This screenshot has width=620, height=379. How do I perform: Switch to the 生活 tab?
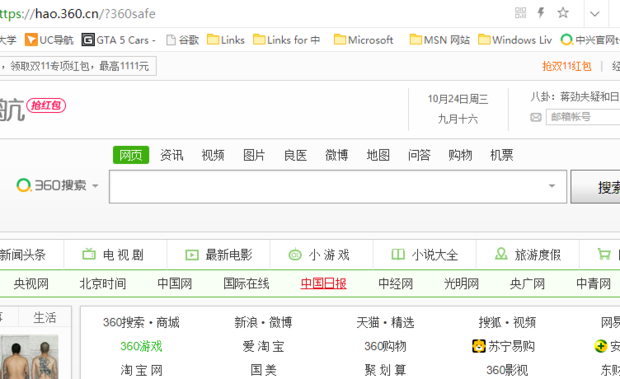(44, 317)
